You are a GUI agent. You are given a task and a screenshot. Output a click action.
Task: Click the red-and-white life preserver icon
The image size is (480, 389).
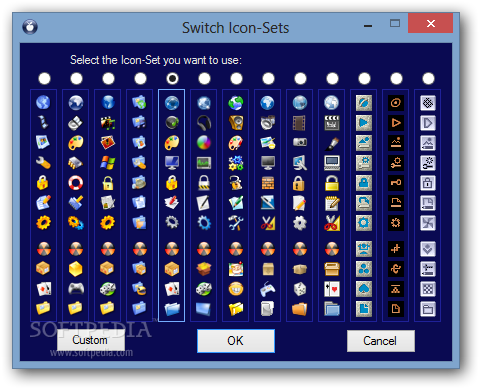[76, 183]
